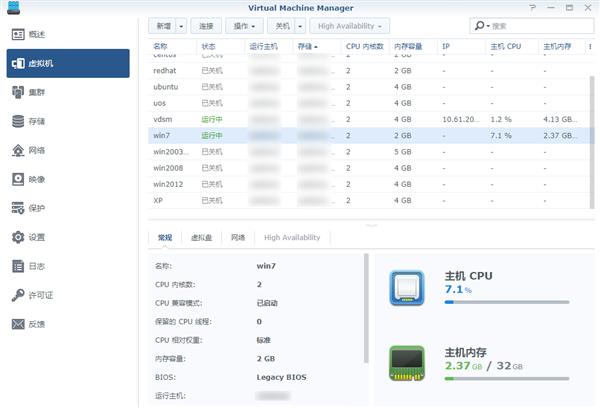
Task: Click the search magnifier icon
Action: click(x=479, y=26)
